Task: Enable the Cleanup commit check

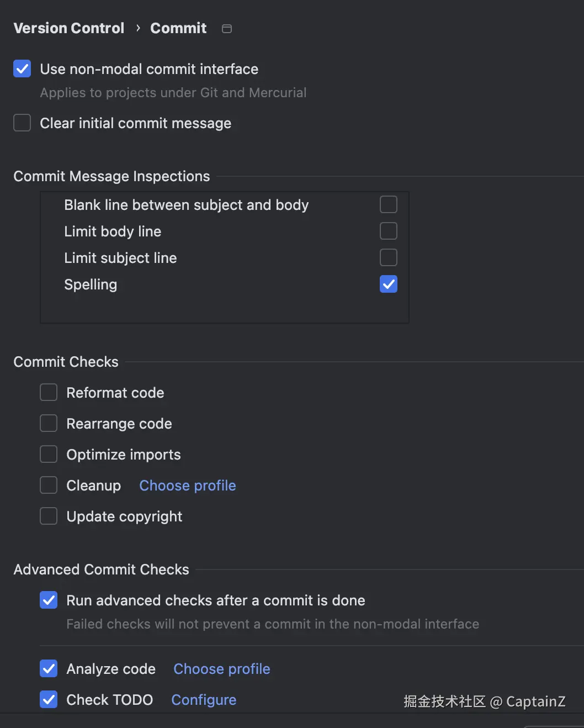Action: pos(49,486)
